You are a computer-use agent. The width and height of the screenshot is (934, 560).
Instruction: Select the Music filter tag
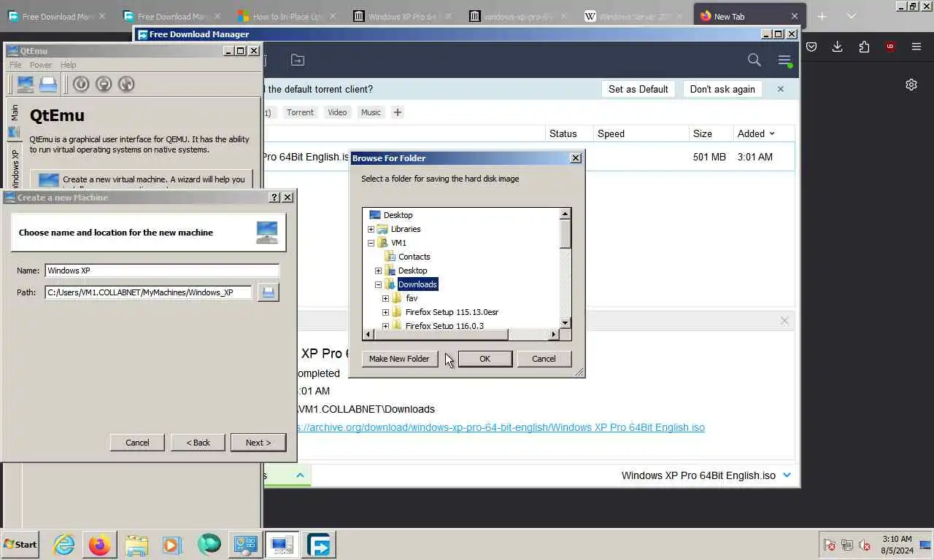(371, 112)
